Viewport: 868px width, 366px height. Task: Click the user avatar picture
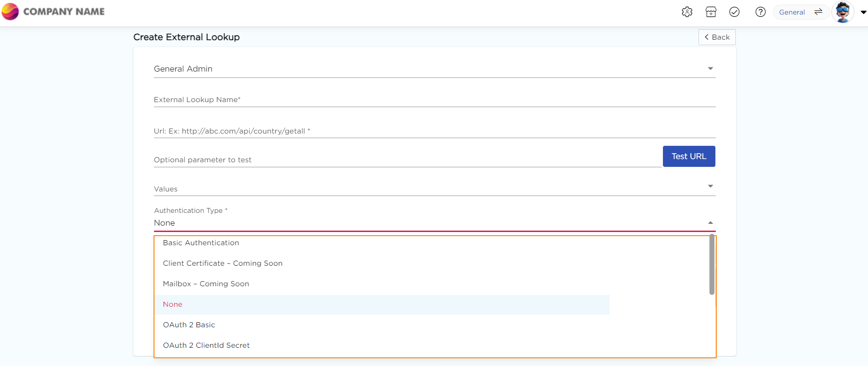[x=842, y=12]
